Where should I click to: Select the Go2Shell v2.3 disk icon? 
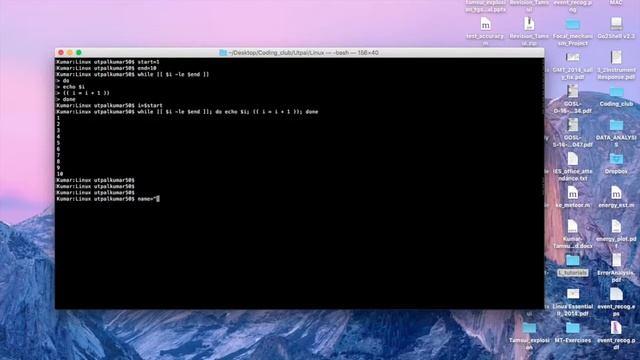[x=616, y=24]
